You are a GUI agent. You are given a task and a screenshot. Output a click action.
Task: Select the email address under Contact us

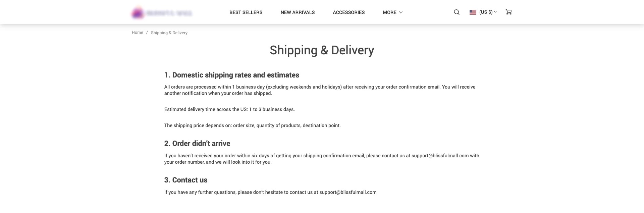tap(347, 192)
